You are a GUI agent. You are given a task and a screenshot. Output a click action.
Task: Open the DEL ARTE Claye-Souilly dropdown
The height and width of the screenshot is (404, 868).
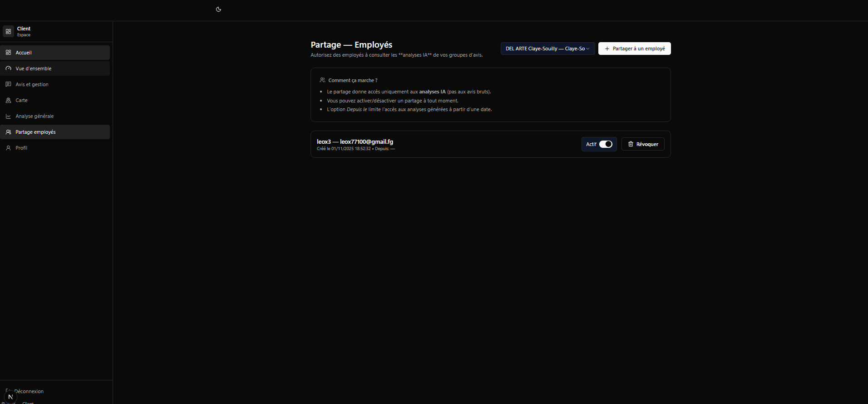tap(547, 49)
